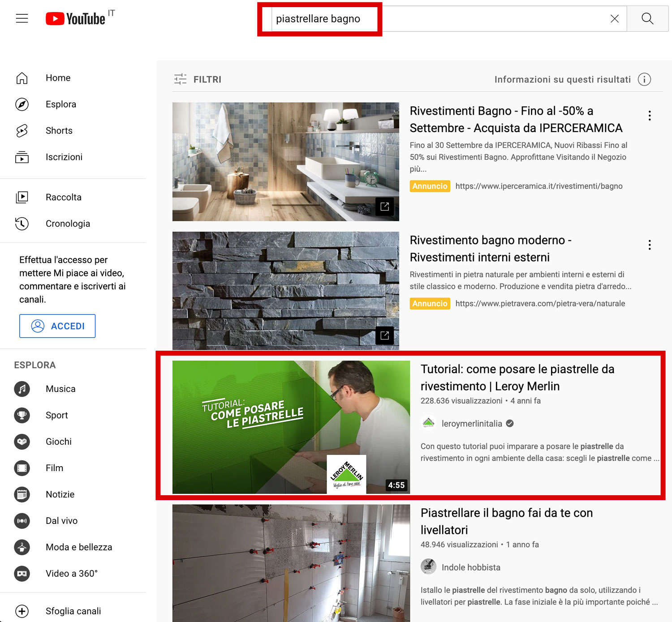Open Esplora compass icon

point(22,104)
